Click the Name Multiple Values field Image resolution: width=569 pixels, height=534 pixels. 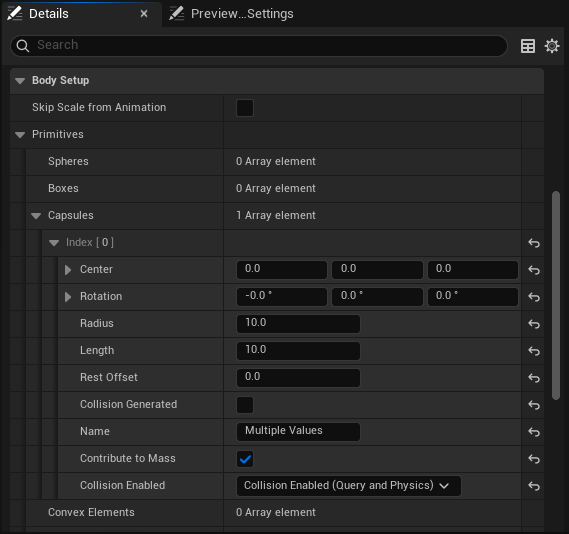coord(298,431)
